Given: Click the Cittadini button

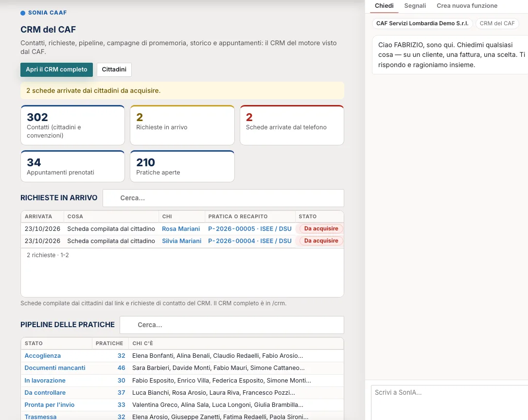Looking at the screenshot, I should (x=114, y=70).
